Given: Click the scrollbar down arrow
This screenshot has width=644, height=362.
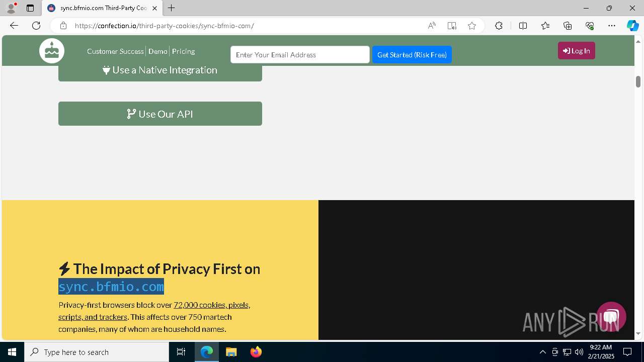Looking at the screenshot, I should [638, 334].
